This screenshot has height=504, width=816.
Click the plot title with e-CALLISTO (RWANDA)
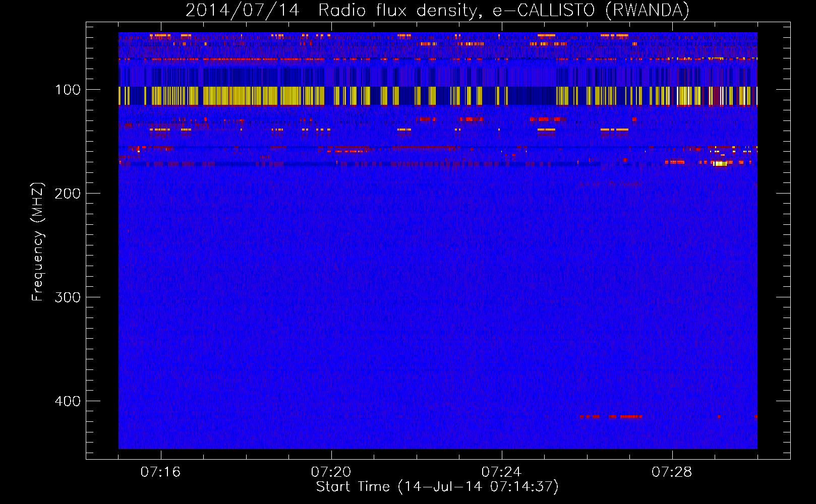[437, 10]
